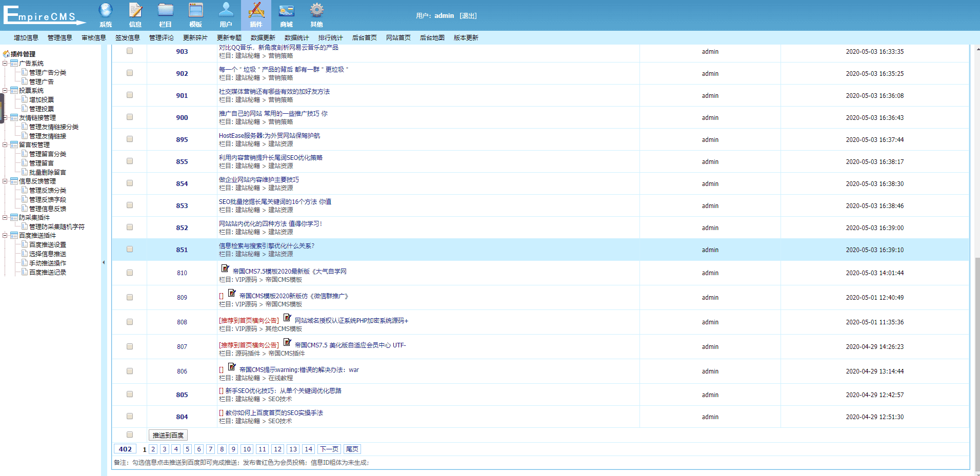Open the 批量删除留言 tree item
This screenshot has height=476, width=980.
tap(48, 173)
